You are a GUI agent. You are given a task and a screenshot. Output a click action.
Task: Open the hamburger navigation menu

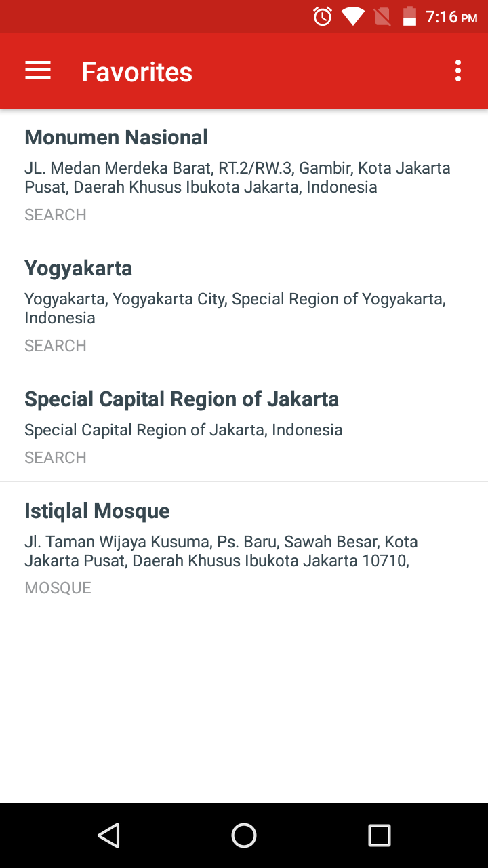[x=38, y=71]
